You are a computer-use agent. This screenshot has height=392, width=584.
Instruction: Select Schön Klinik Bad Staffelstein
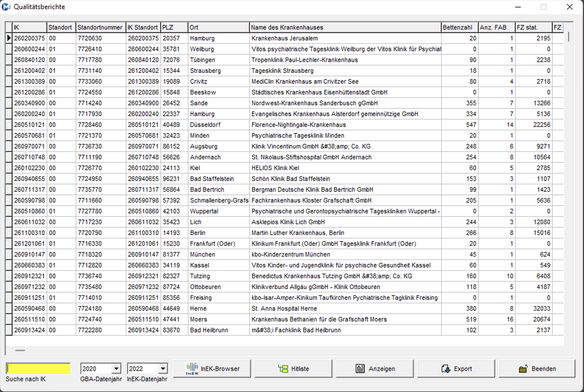[x=346, y=179]
